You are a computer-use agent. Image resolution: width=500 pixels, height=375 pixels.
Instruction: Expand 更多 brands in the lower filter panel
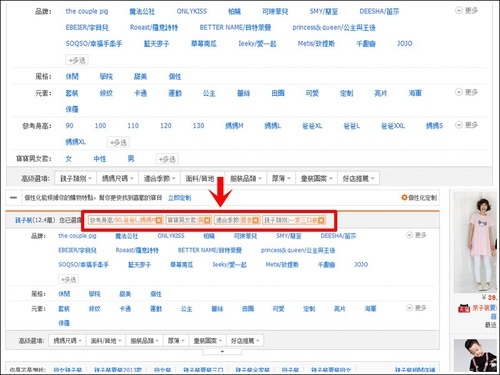click(416, 235)
